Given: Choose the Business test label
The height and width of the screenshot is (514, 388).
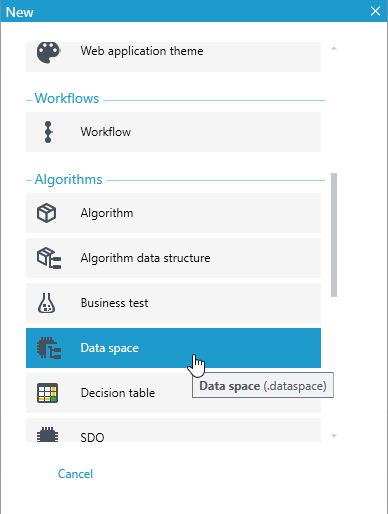Looking at the screenshot, I should [114, 303].
